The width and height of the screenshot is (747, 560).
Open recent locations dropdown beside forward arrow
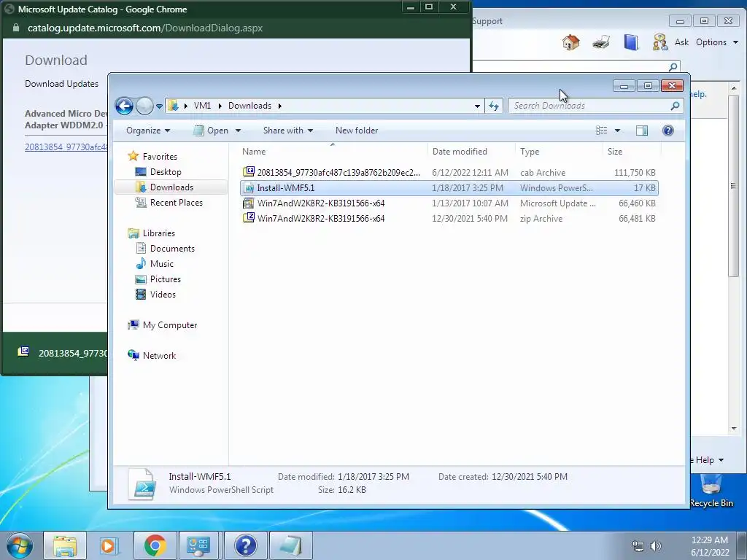(159, 106)
